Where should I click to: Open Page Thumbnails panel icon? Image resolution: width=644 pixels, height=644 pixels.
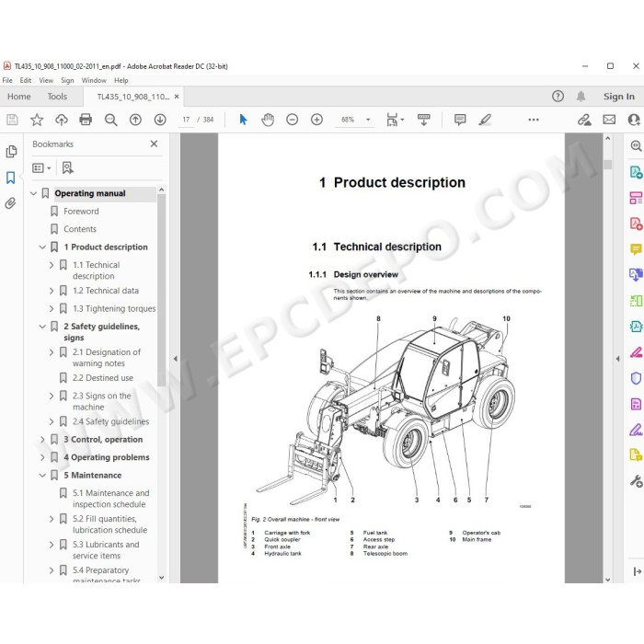pyautogui.click(x=11, y=152)
